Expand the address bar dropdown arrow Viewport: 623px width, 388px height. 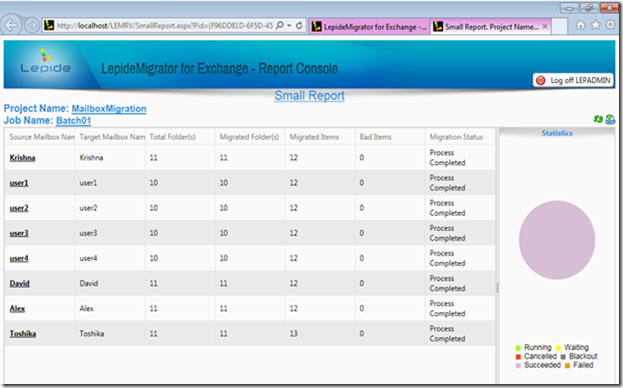[x=289, y=25]
